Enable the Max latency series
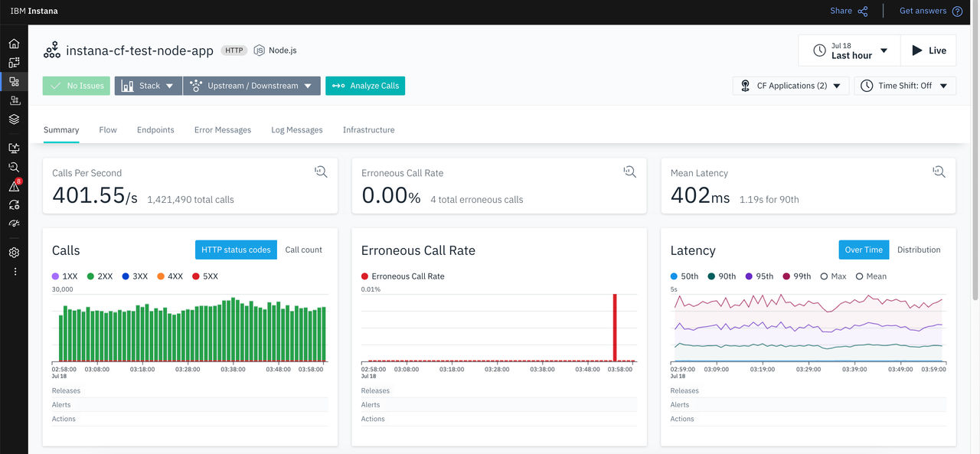The width and height of the screenshot is (980, 454). [x=833, y=276]
